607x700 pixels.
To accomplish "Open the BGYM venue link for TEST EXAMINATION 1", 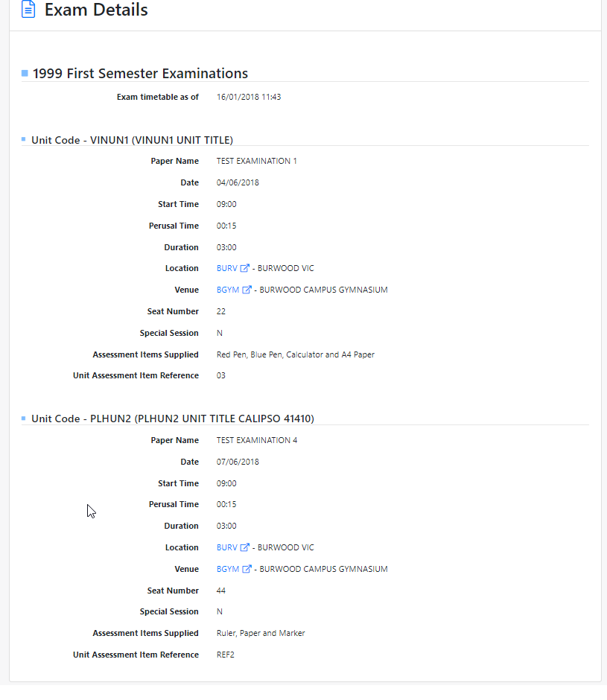I will [x=227, y=289].
